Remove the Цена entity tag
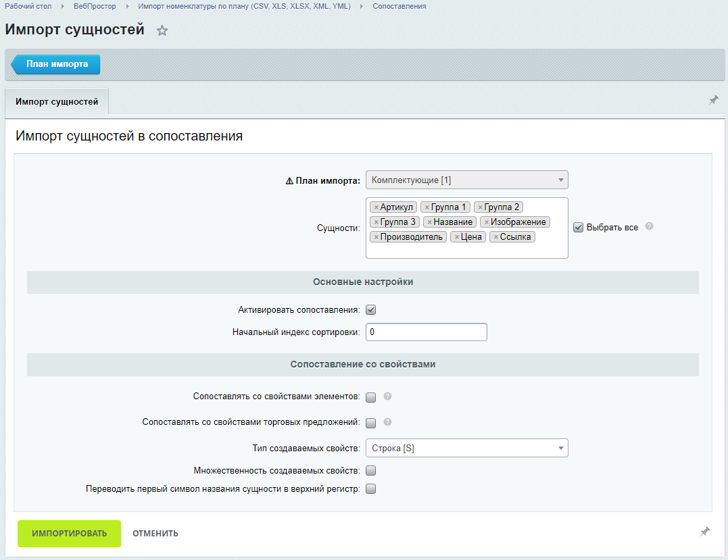 point(457,237)
